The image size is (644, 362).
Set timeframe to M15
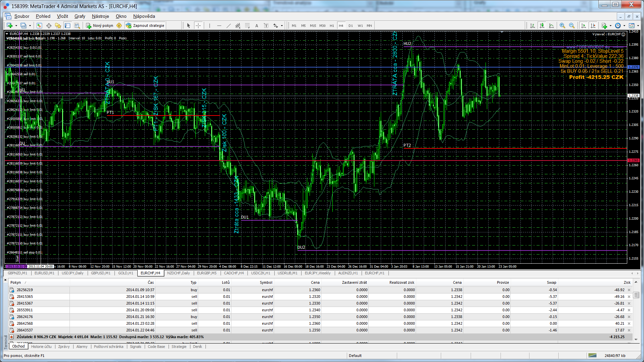[313, 26]
